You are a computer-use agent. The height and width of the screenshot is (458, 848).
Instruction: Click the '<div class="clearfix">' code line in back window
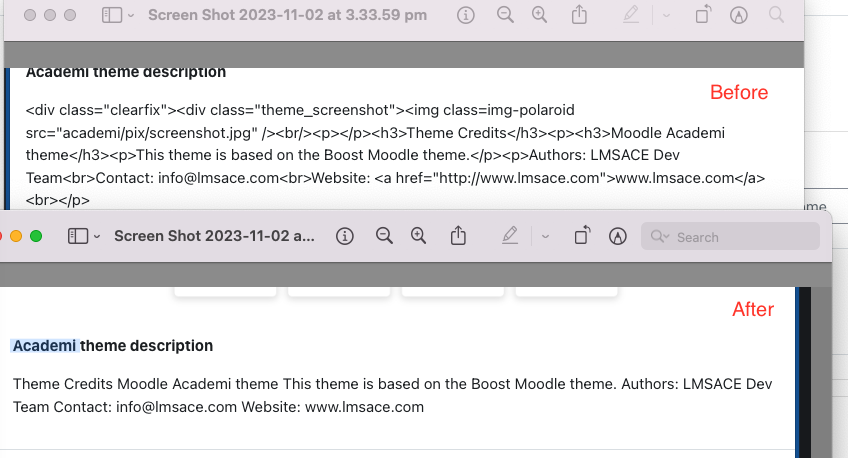coord(300,110)
